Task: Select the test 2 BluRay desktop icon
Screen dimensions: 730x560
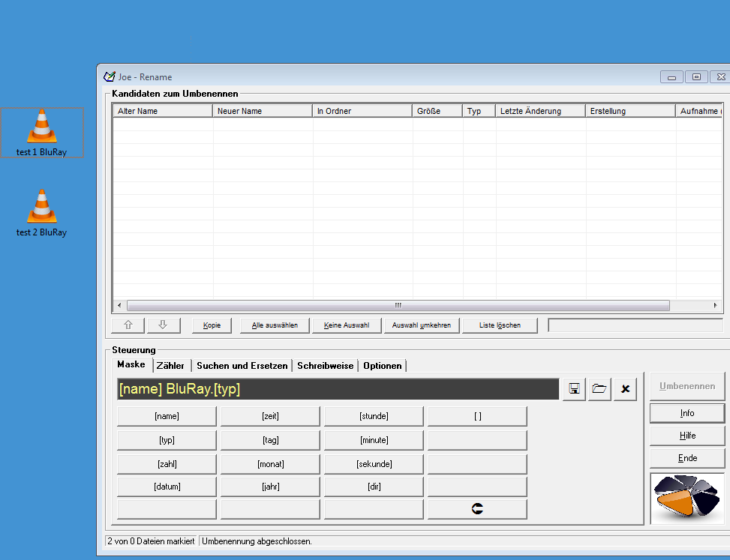Action: [42, 213]
